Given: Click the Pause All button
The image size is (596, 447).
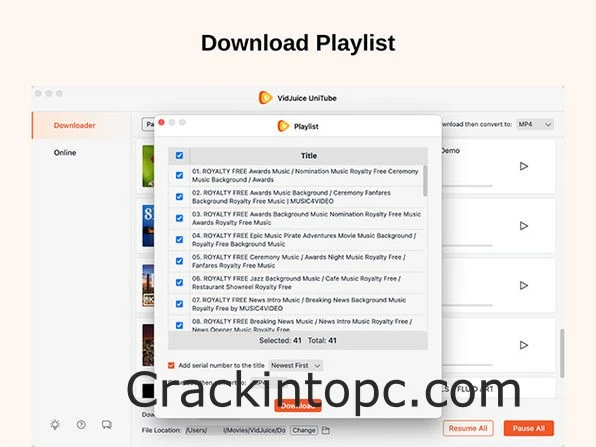Looking at the screenshot, I should (529, 428).
